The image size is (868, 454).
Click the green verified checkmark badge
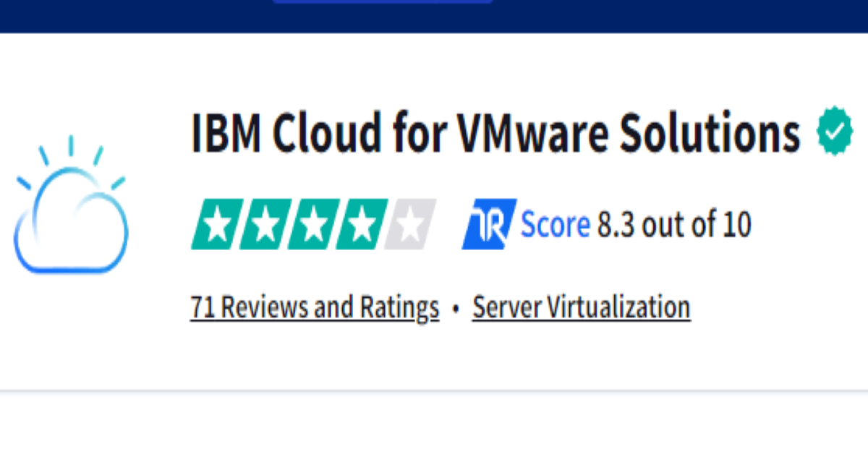(835, 131)
